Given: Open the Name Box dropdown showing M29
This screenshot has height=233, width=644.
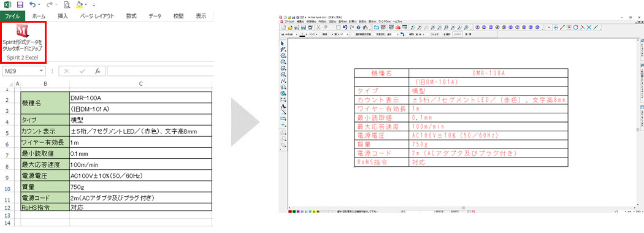Looking at the screenshot, I should coord(41,71).
